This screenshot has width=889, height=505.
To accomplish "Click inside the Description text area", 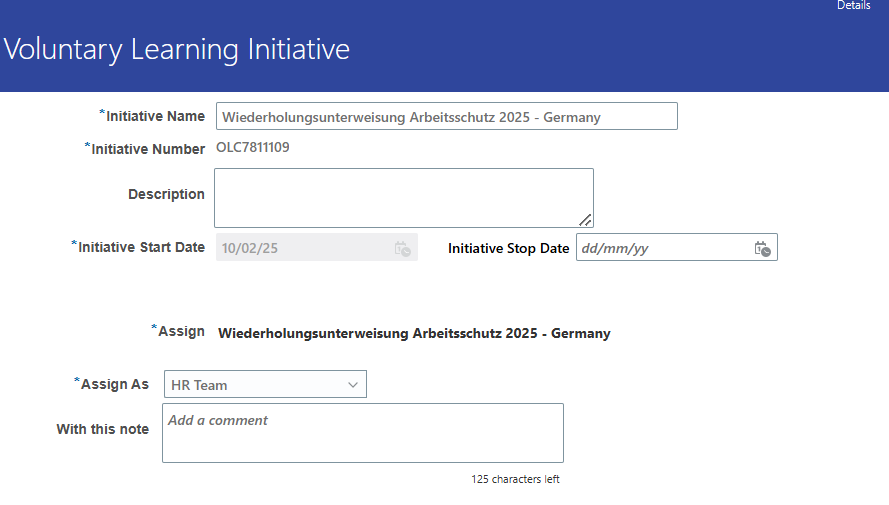I will pyautogui.click(x=404, y=198).
